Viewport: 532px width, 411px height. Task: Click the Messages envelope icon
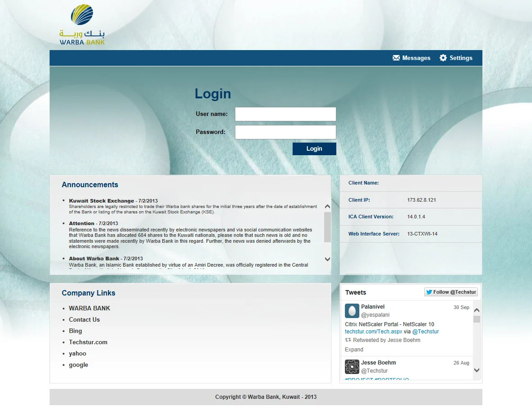tap(396, 58)
